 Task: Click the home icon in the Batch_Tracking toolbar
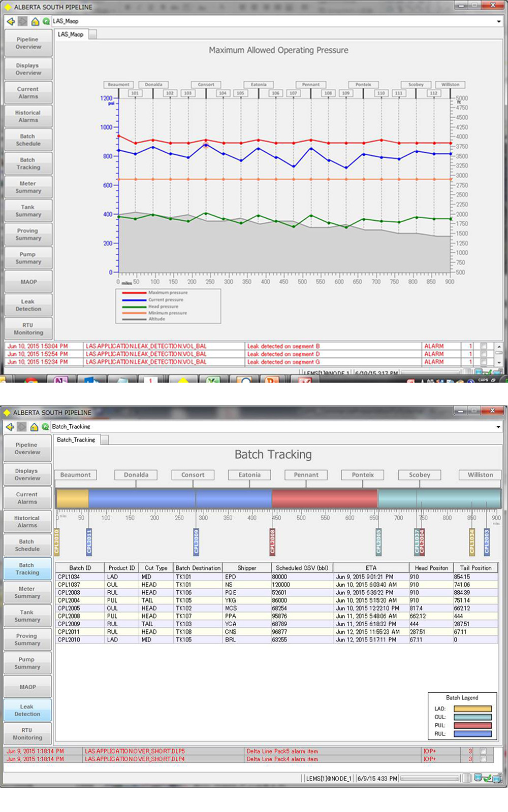[34, 427]
